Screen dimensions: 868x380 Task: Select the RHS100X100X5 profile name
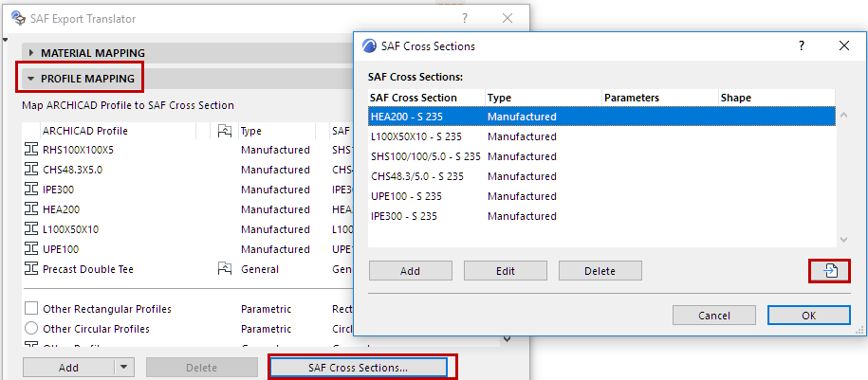pyautogui.click(x=78, y=150)
